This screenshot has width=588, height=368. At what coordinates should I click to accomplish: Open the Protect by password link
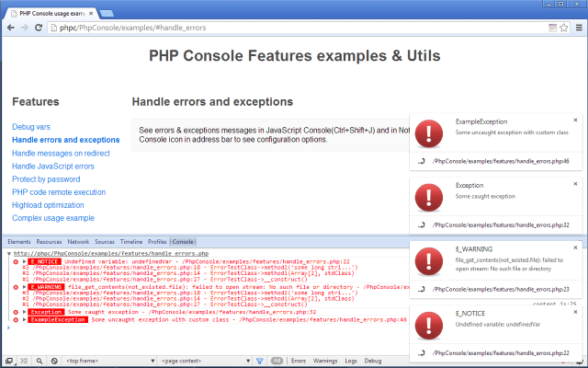pyautogui.click(x=46, y=179)
